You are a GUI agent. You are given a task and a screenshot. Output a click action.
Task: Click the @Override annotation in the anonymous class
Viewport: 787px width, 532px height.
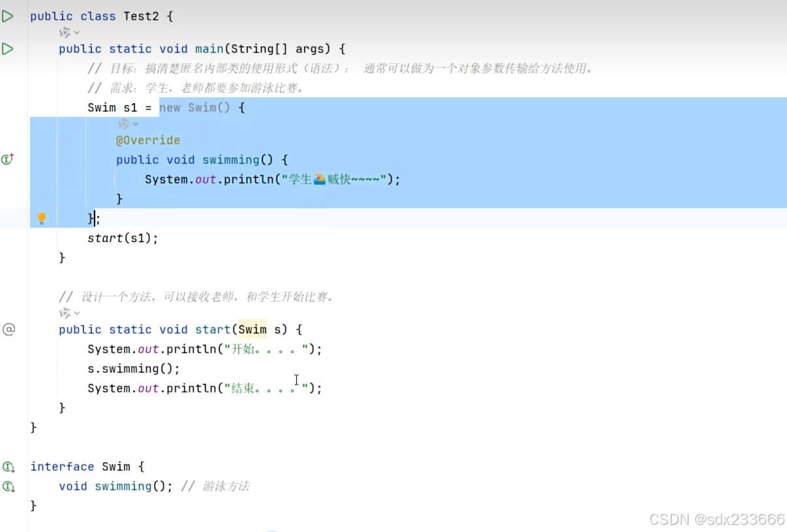(148, 140)
